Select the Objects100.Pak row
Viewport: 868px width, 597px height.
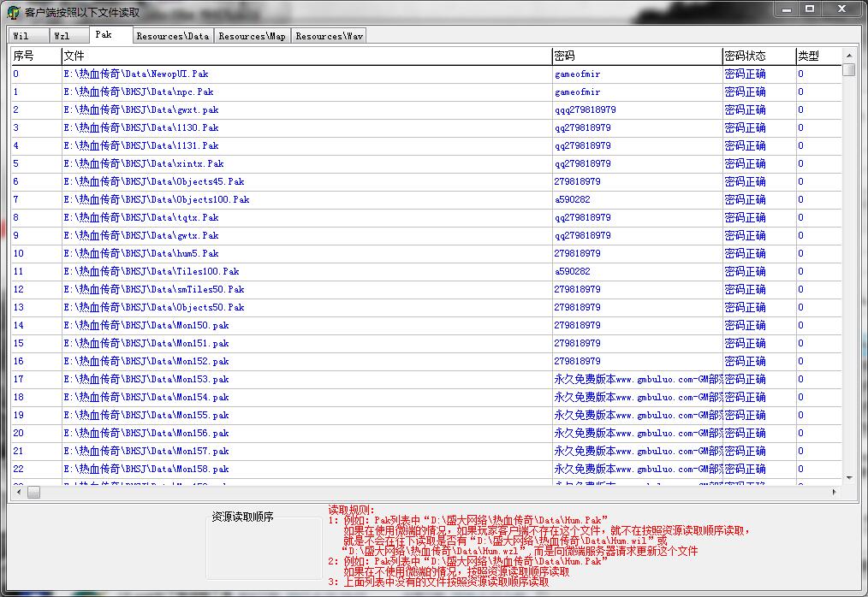[156, 200]
